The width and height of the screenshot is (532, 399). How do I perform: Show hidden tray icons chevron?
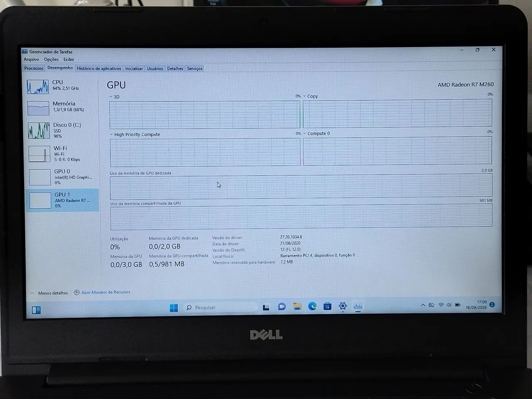coord(423,305)
